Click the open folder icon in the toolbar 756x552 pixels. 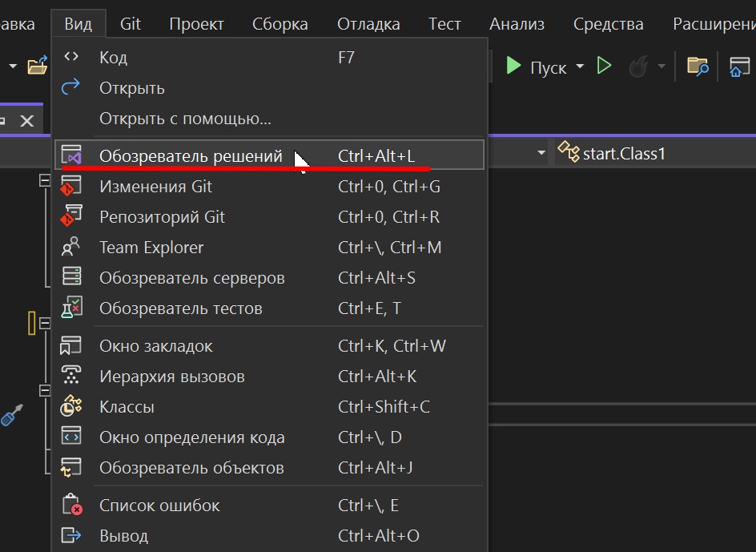pos(37,65)
